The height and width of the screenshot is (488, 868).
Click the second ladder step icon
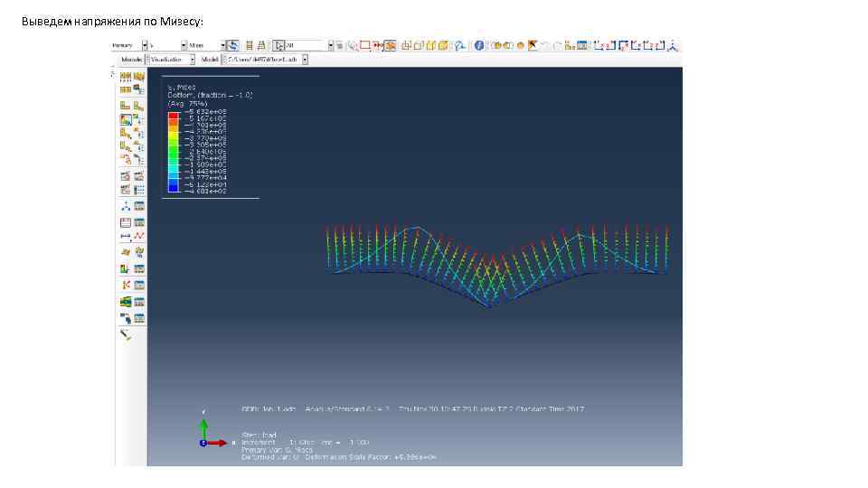click(x=261, y=45)
